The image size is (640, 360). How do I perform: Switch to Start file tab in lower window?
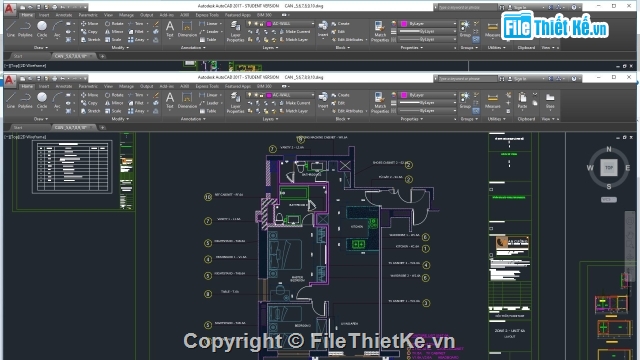[18, 127]
